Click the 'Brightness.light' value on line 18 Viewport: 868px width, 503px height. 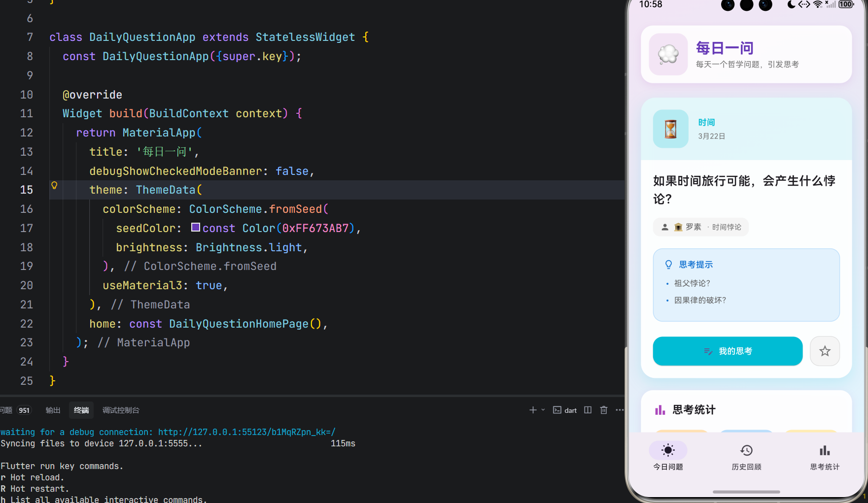pos(248,247)
